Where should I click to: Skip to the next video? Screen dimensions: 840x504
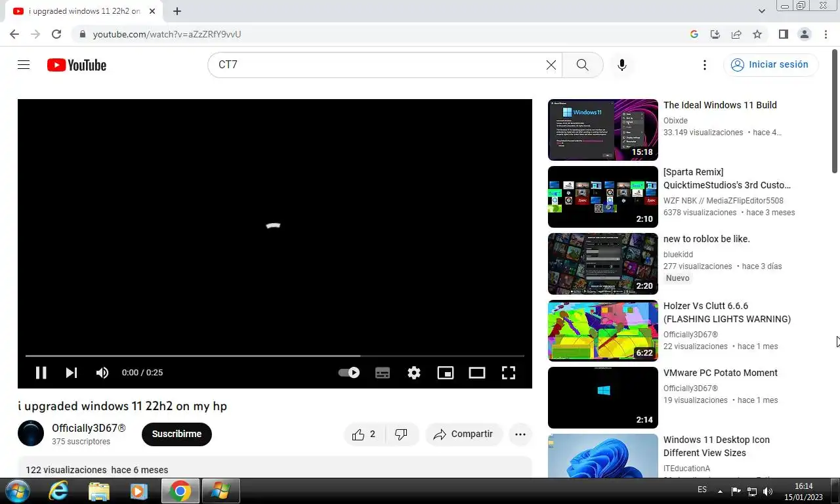tap(72, 373)
